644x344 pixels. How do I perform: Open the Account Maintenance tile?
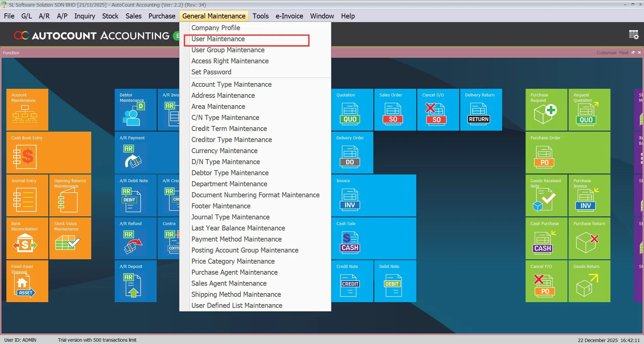[x=27, y=110]
